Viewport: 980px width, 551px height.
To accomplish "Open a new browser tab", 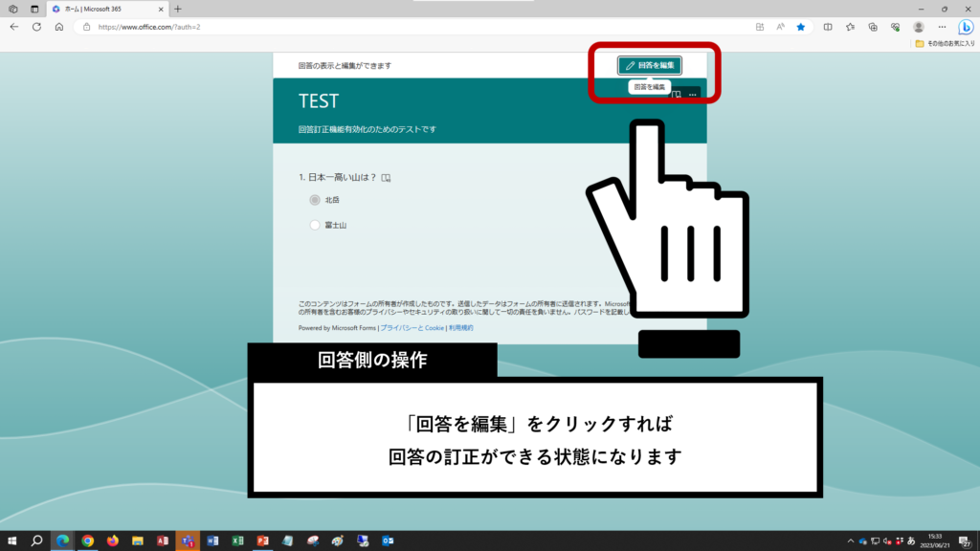I will tap(178, 9).
